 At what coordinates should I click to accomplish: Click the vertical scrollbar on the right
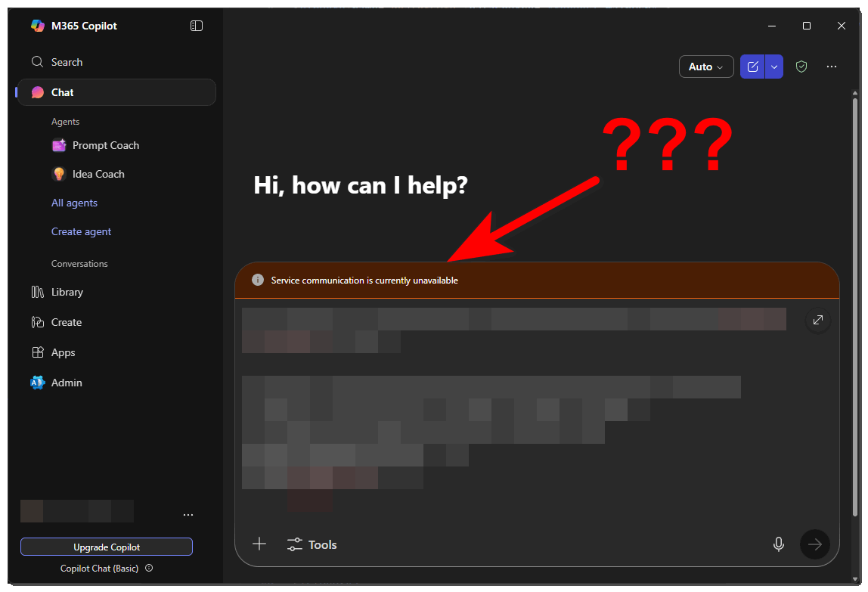(854, 308)
